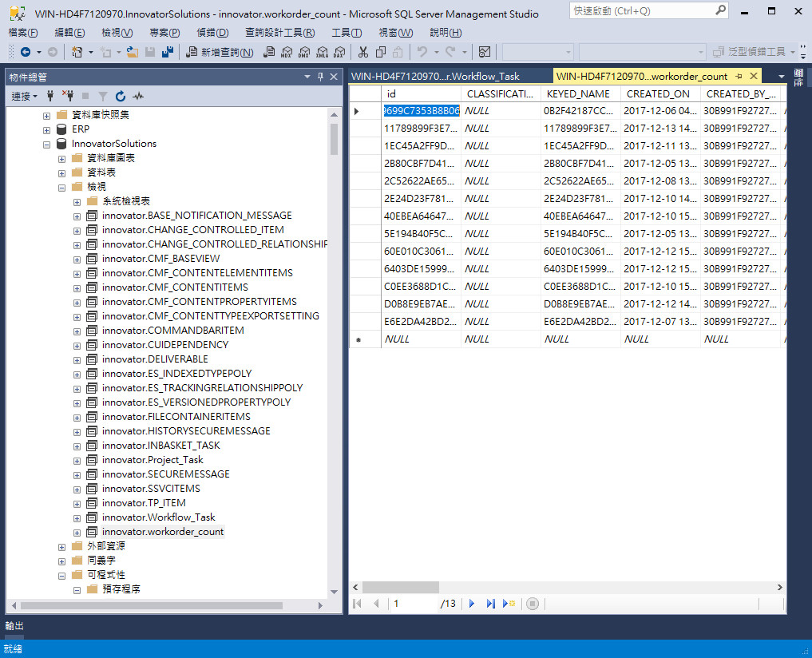The width and height of the screenshot is (812, 658).
Task: Click the id cell 11789899F3E7...
Action: pyautogui.click(x=421, y=128)
